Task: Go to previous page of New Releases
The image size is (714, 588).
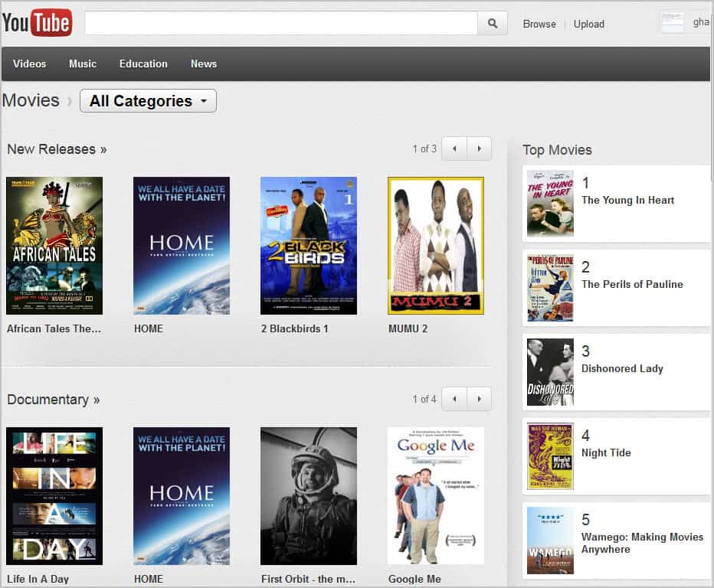Action: [x=454, y=149]
